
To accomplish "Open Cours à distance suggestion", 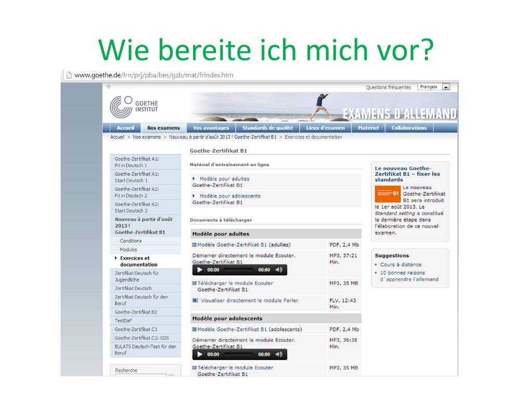I will 401,264.
